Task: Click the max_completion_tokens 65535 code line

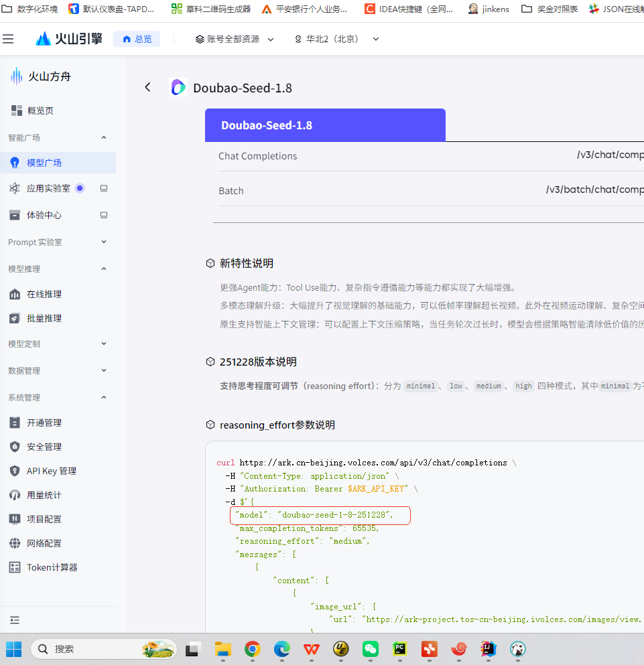Action: coord(307,528)
